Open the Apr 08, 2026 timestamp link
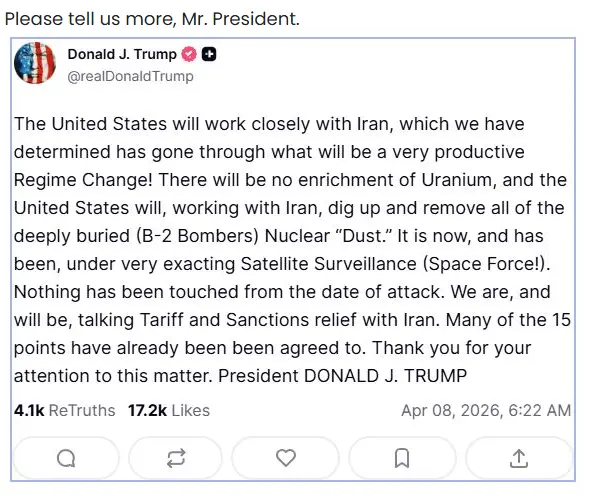 (485, 410)
